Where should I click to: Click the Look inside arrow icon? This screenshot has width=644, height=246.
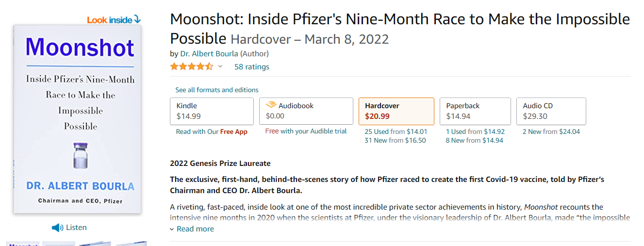pyautogui.click(x=137, y=19)
